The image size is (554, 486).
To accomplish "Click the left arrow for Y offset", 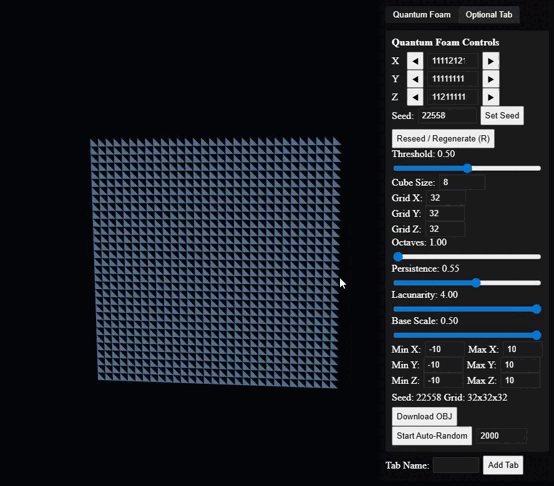I will tap(415, 79).
